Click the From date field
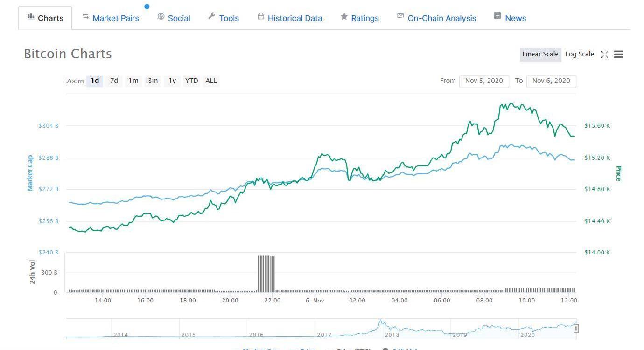This screenshot has width=644, height=350. point(484,81)
